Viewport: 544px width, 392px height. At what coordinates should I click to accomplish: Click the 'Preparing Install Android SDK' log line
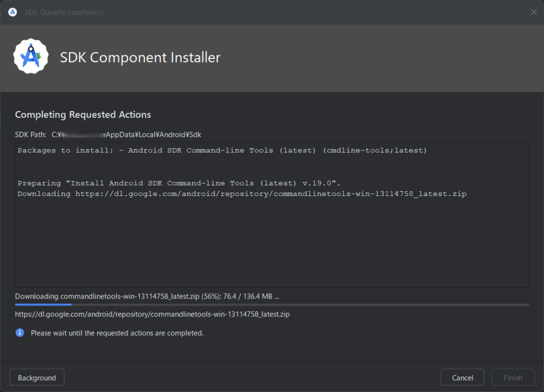(x=178, y=183)
